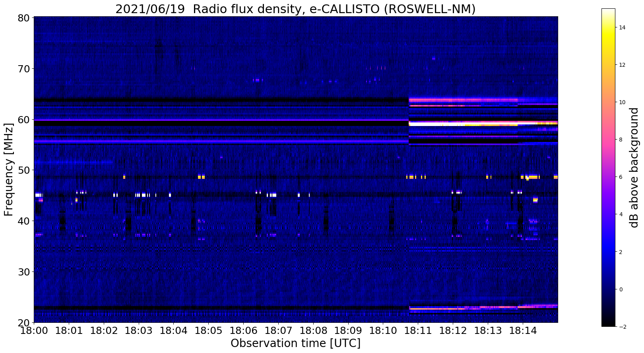Click the colorbar tick label 14

click(623, 27)
